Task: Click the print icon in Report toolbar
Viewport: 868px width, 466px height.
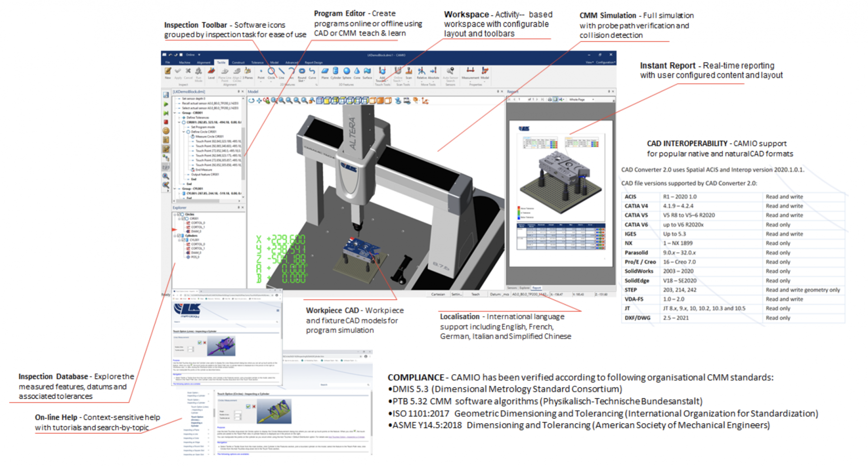Action: pos(550,99)
